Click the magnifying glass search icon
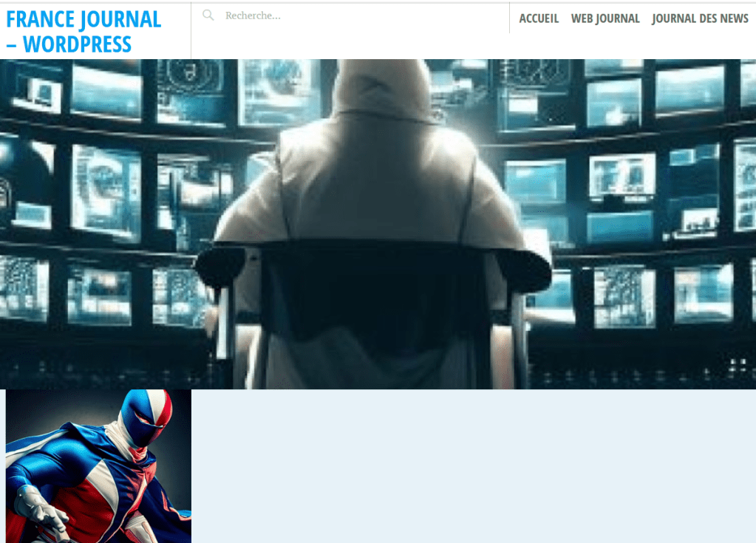 click(x=208, y=16)
